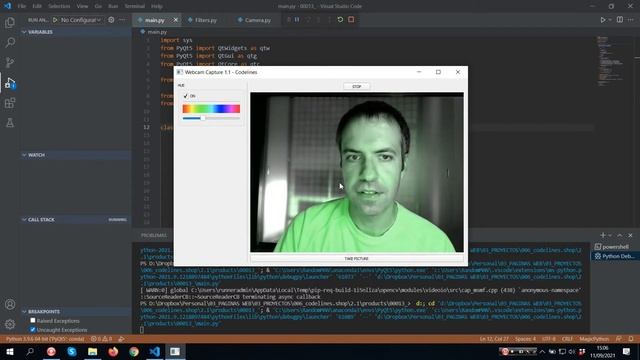
Task: Stop the debug session with the red square
Action: [351, 20]
